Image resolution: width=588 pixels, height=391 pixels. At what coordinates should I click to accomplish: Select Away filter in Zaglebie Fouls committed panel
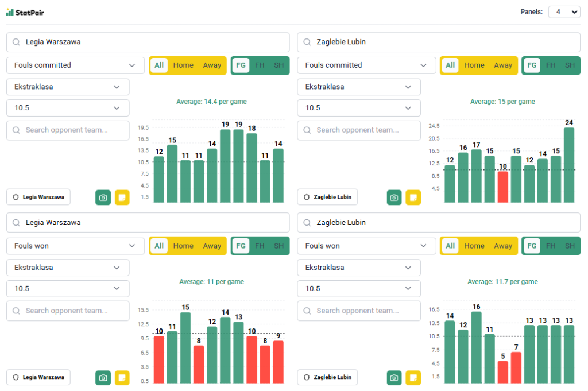[503, 65]
